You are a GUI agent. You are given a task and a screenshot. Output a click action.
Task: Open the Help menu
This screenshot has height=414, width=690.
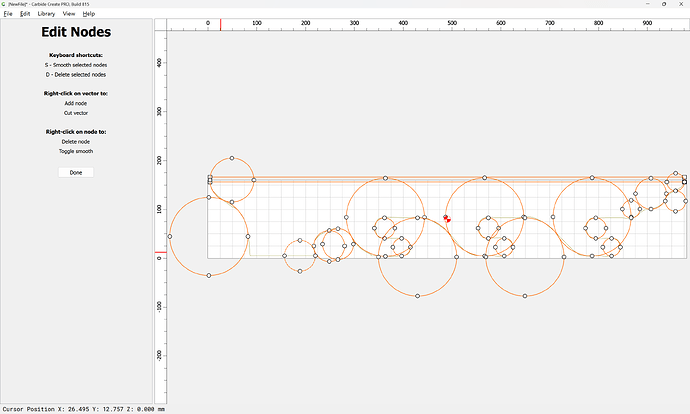point(89,14)
